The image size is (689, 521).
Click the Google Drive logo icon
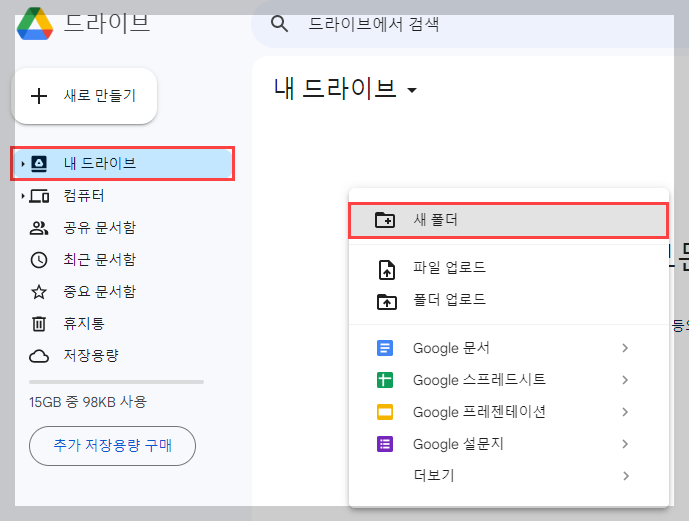click(x=35, y=23)
